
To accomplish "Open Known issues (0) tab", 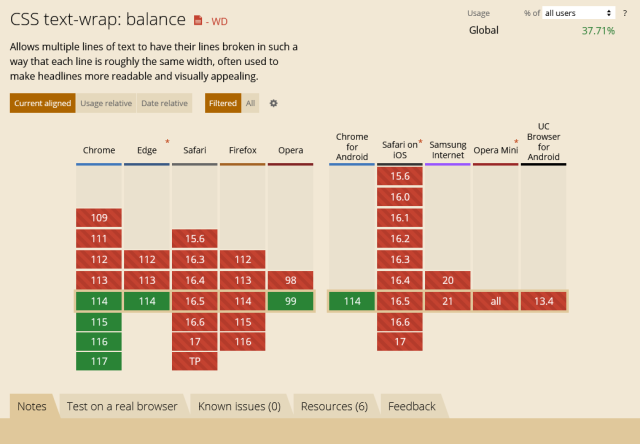I will click(x=239, y=406).
